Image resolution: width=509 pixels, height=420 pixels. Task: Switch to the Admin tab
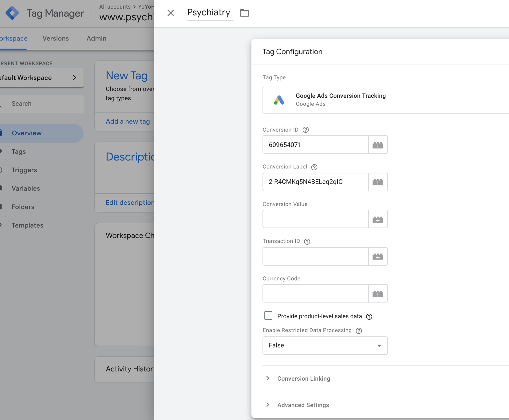click(x=97, y=38)
